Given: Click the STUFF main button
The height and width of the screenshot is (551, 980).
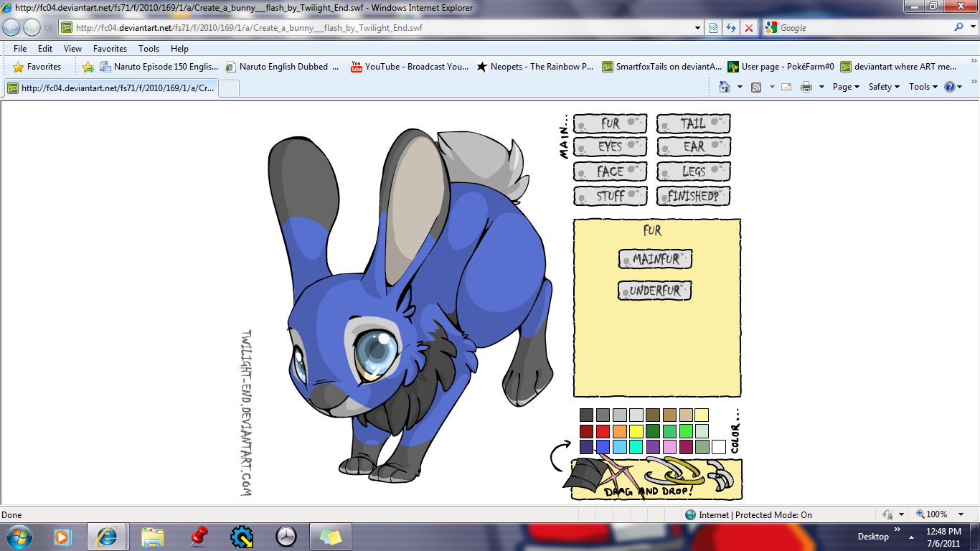Looking at the screenshot, I should tap(610, 196).
